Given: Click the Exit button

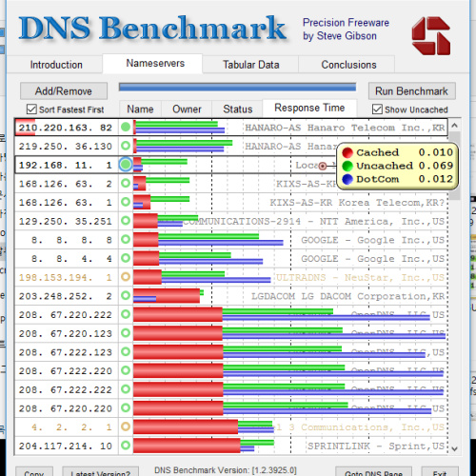Looking at the screenshot, I should pyautogui.click(x=440, y=472).
